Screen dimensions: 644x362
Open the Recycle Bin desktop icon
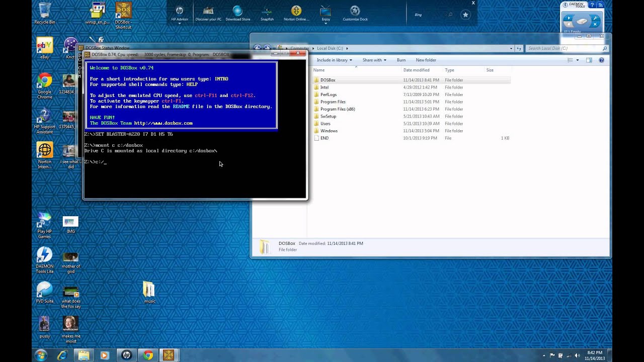coord(44,14)
